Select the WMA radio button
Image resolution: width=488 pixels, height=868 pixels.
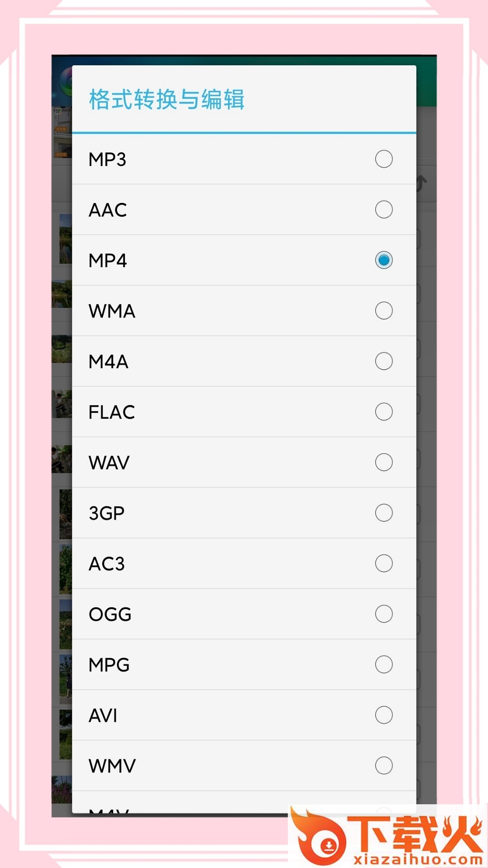point(384,311)
